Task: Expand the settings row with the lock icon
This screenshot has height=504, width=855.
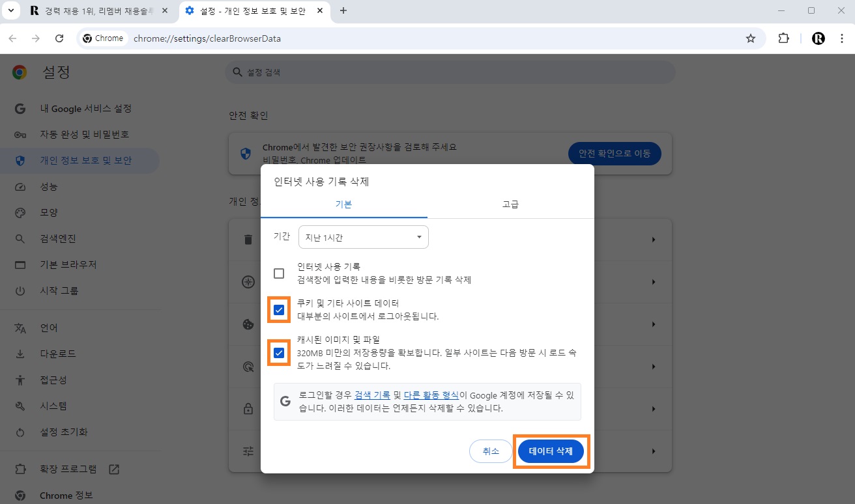Action: [654, 409]
